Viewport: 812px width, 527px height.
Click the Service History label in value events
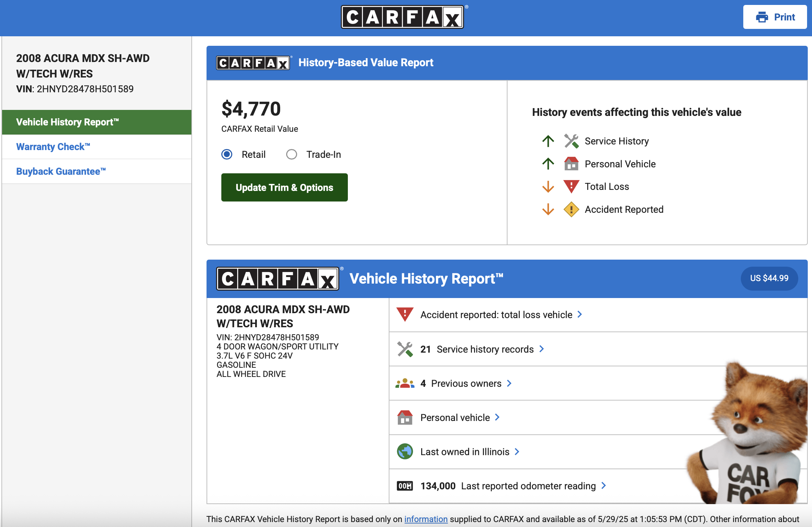click(x=617, y=141)
